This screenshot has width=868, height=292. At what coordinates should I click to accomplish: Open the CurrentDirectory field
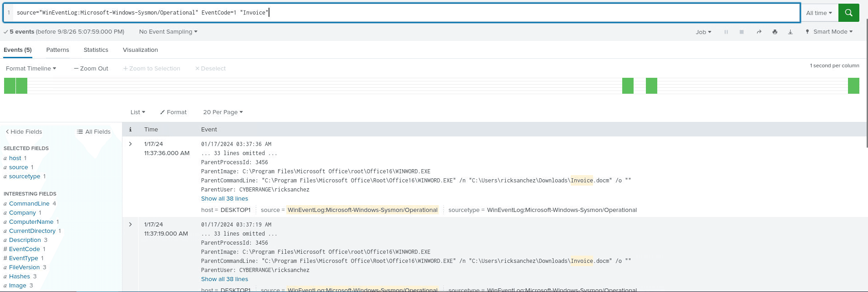click(32, 231)
